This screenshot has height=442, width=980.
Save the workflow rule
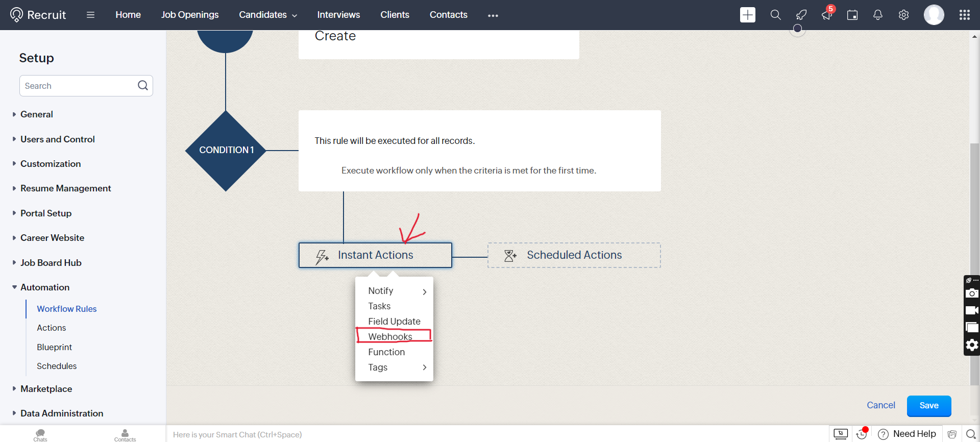929,406
